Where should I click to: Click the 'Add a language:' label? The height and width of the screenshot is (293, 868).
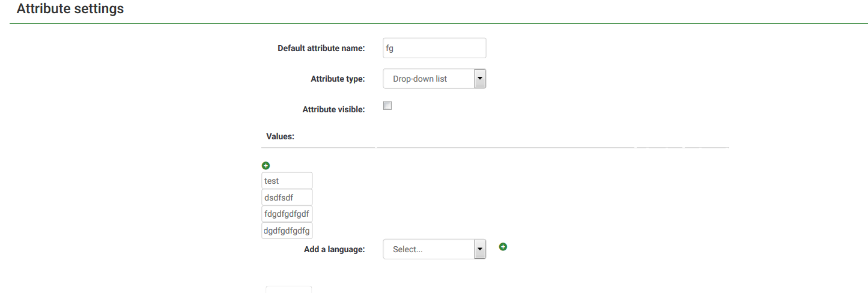(x=334, y=249)
